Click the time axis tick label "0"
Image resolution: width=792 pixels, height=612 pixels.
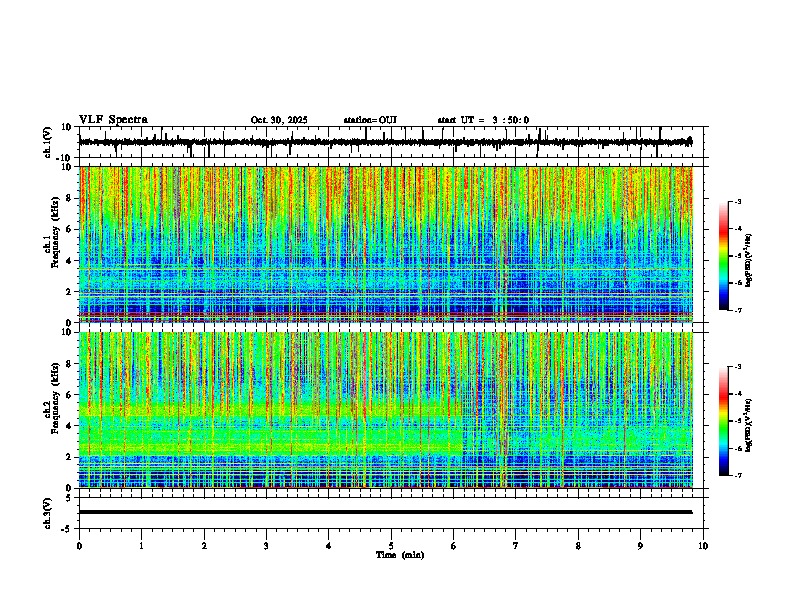point(79,546)
